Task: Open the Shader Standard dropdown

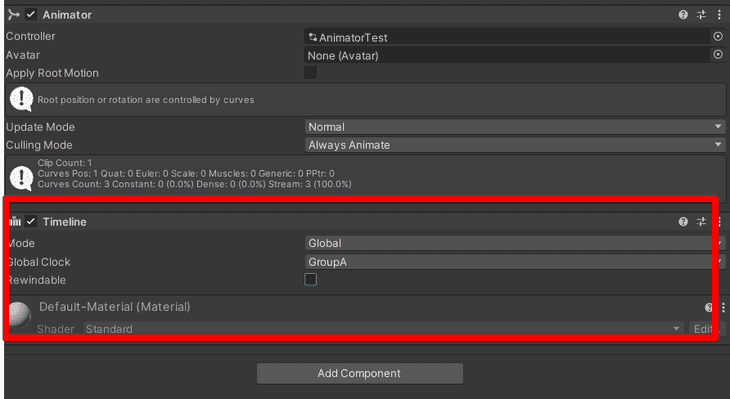Action: click(x=384, y=329)
